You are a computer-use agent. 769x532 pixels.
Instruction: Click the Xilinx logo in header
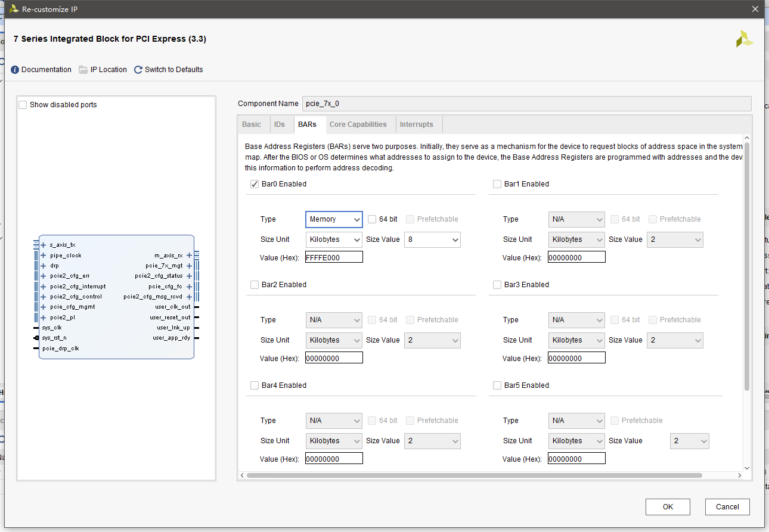[744, 39]
